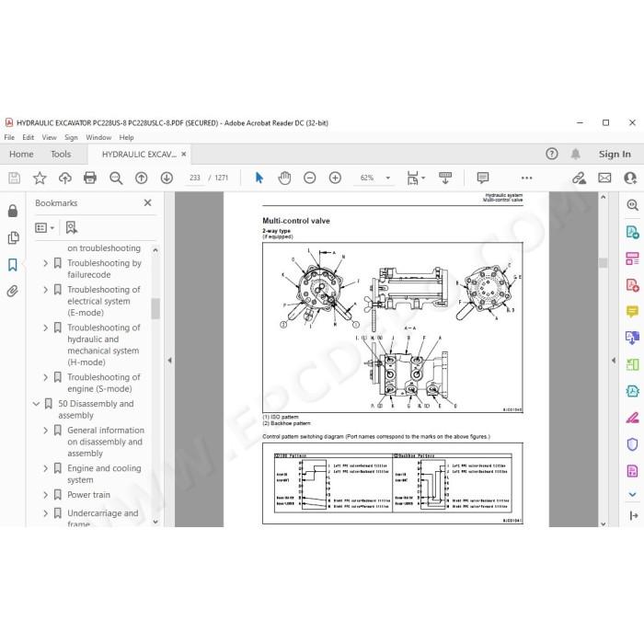Image resolution: width=644 pixels, height=644 pixels.
Task: Open Help question mark icon
Action: pos(552,154)
